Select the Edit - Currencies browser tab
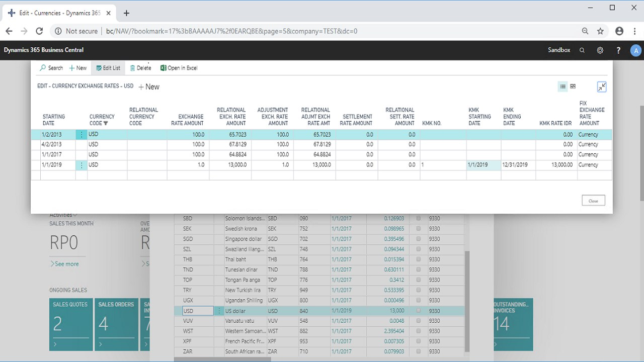Screen dimensions: 644x362 pyautogui.click(x=59, y=13)
